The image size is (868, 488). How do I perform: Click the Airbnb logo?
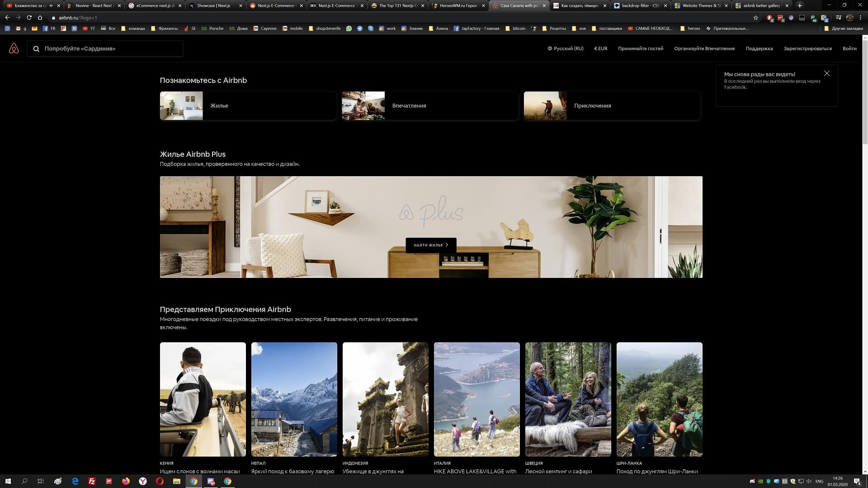(x=14, y=48)
